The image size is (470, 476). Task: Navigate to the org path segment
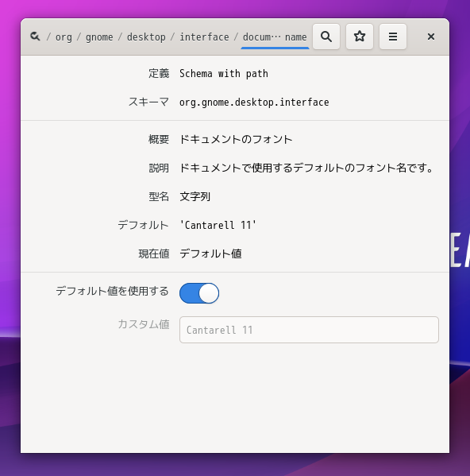pos(64,37)
